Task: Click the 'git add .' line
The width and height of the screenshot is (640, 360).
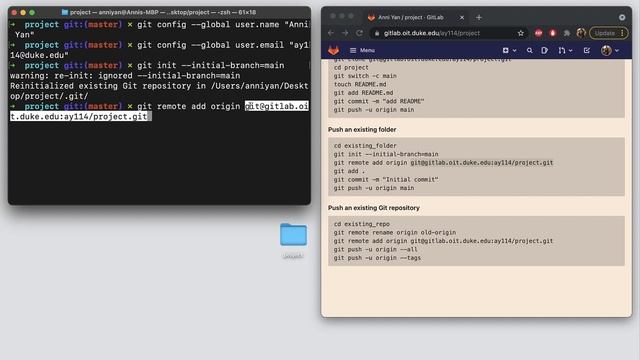Action: point(349,171)
